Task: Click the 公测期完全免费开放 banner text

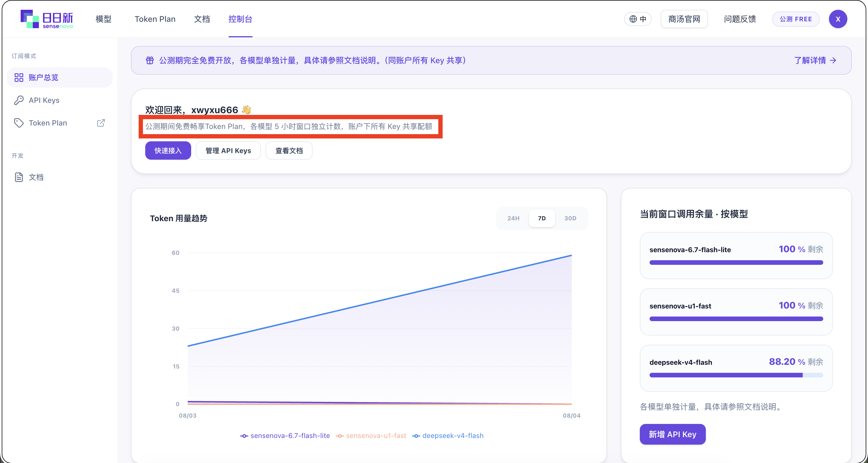Action: [x=312, y=60]
